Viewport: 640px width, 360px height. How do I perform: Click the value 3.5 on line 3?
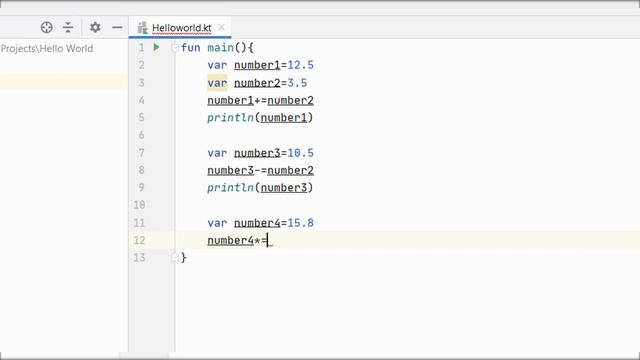(x=297, y=83)
